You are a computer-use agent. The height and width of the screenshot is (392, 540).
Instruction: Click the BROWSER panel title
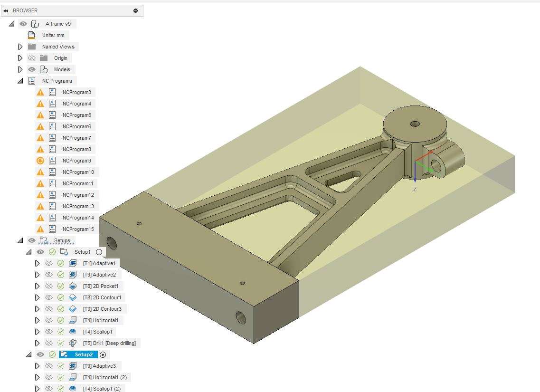tap(25, 10)
